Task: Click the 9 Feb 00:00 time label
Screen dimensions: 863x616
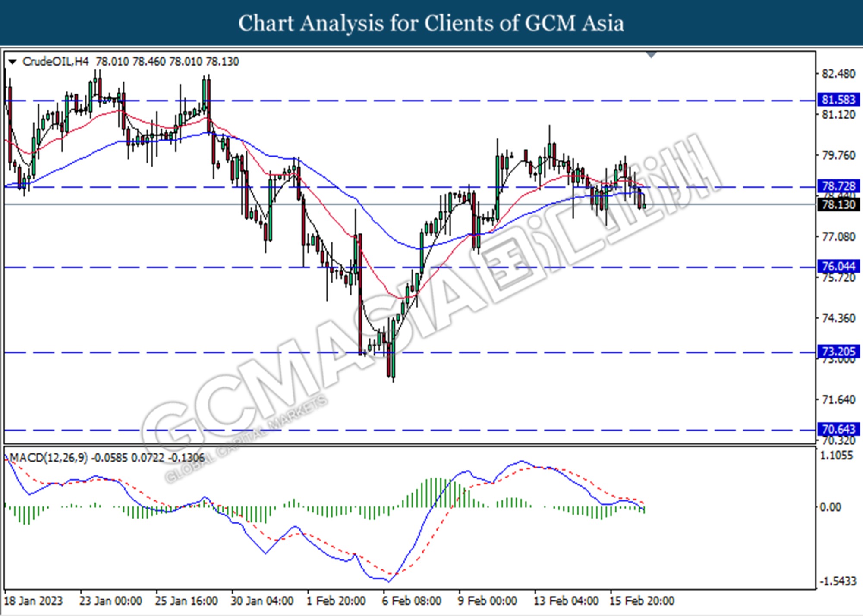Action: click(488, 600)
